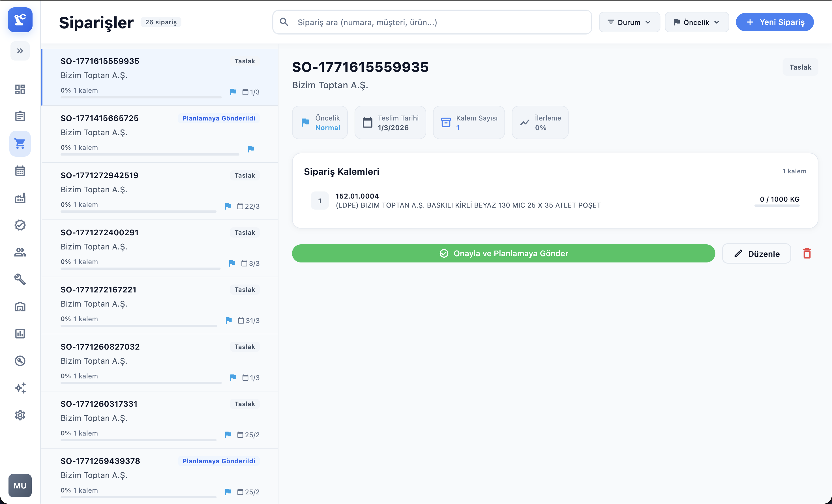Open the verified quality badge icon
This screenshot has height=504, width=832.
[x=20, y=225]
